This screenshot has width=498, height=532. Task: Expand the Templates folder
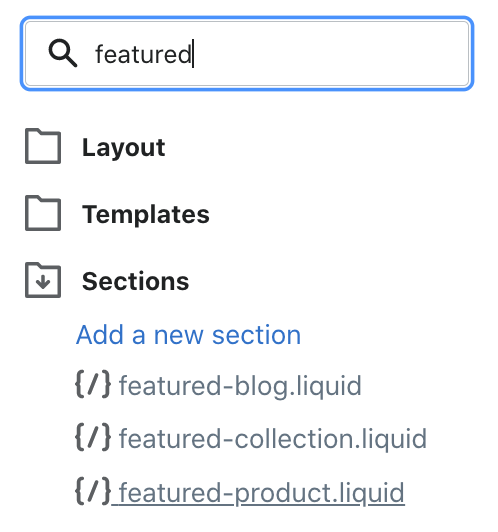pyautogui.click(x=117, y=214)
